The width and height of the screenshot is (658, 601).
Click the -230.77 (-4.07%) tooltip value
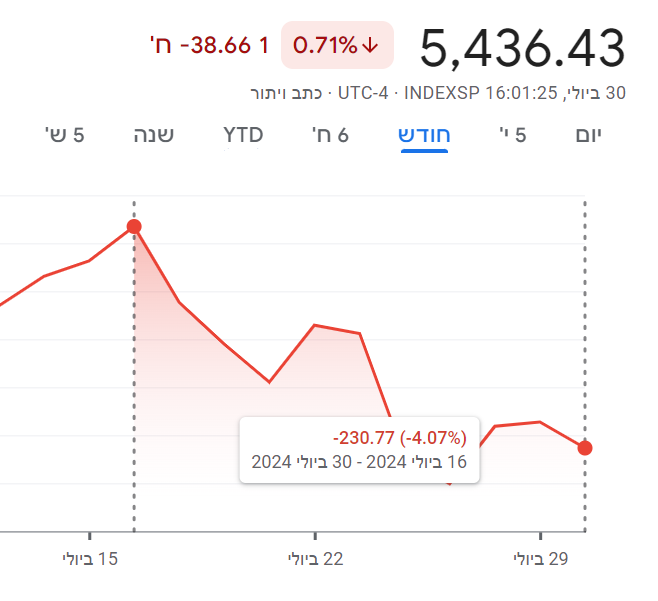point(400,438)
